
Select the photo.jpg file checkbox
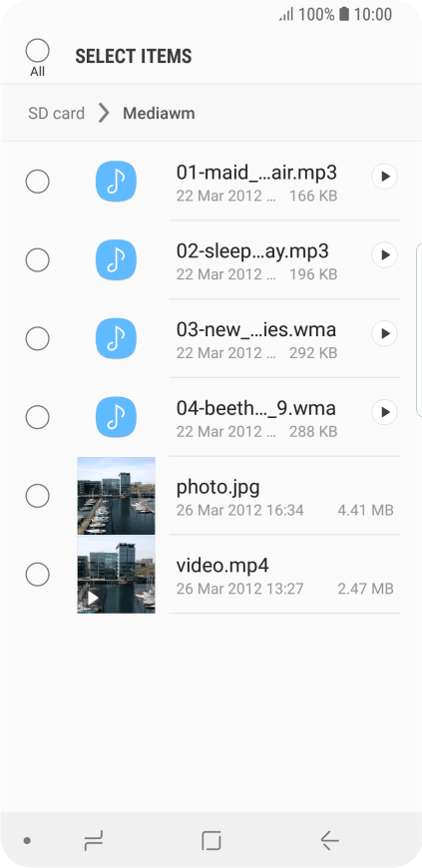tap(38, 496)
